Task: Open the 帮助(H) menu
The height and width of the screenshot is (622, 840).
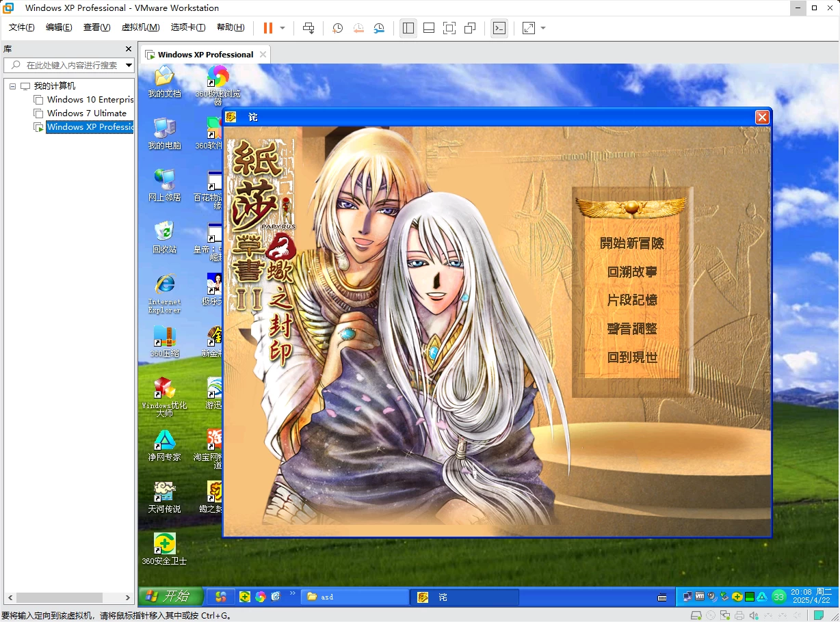Action: (x=231, y=27)
